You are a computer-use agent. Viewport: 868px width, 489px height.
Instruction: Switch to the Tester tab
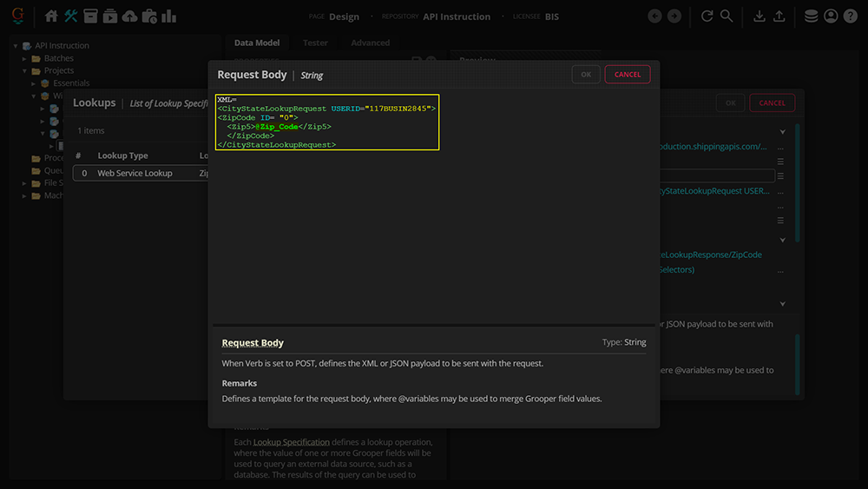pos(315,43)
